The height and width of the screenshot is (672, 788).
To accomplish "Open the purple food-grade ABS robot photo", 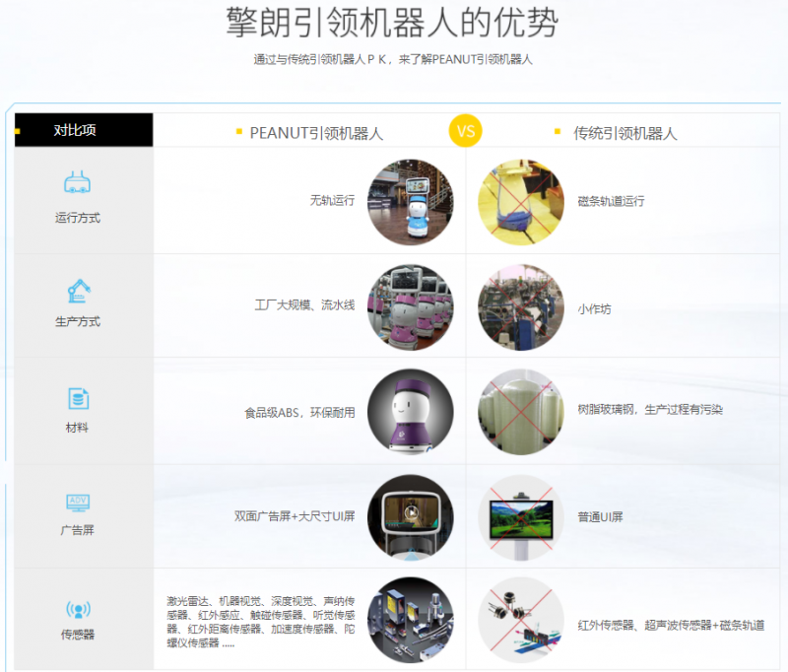I will click(x=411, y=412).
